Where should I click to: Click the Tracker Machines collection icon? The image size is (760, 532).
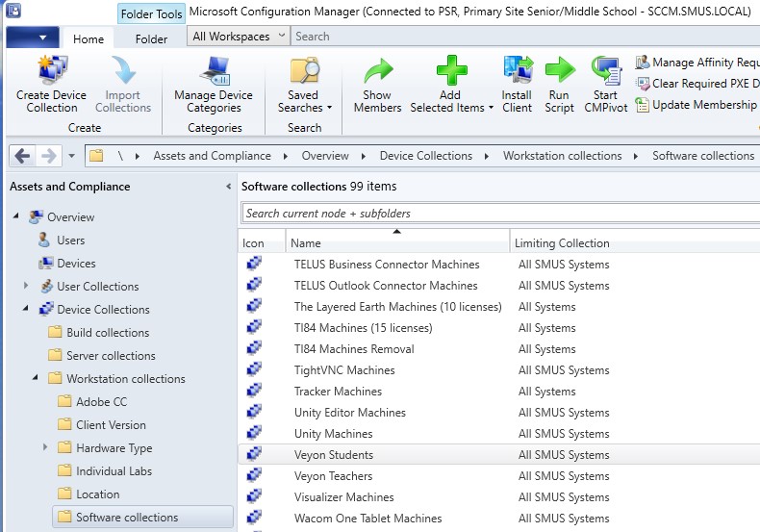[x=254, y=391]
